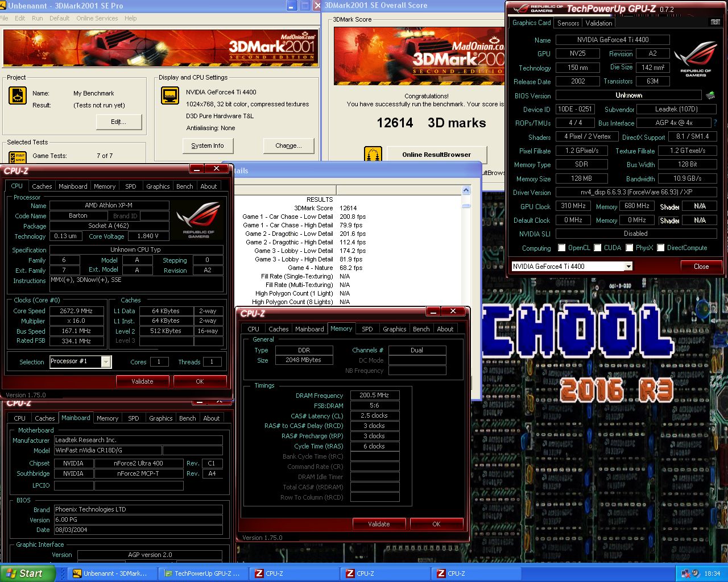Screen dimensions: 728x582
Task: Click OK in CPU-Z memory window
Action: click(436, 524)
